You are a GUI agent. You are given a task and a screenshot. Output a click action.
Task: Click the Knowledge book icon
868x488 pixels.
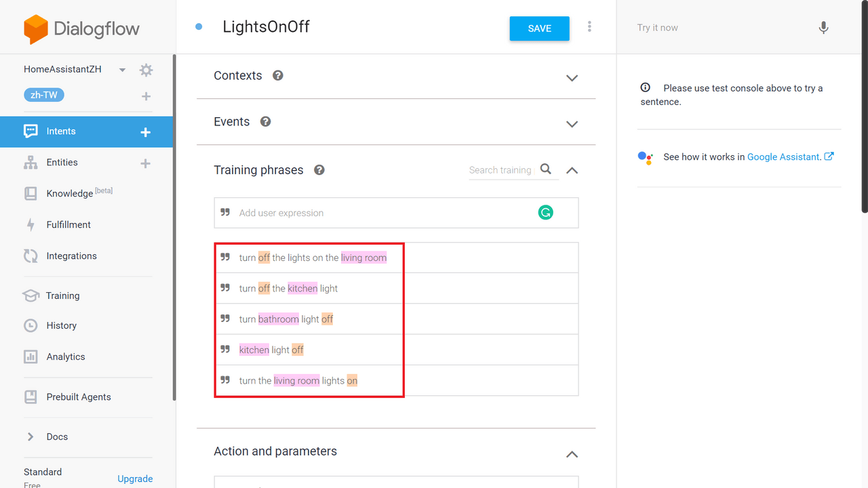pos(31,193)
